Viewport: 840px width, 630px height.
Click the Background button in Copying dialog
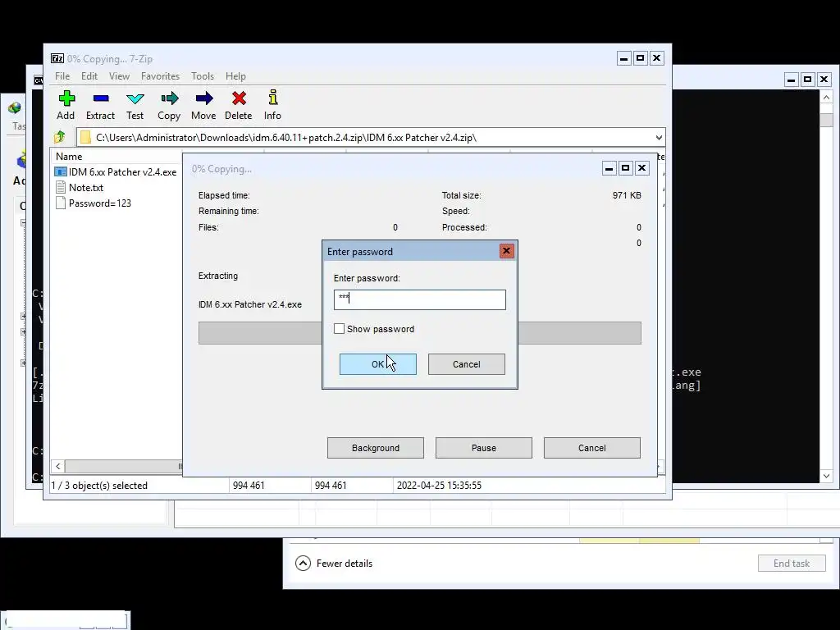pyautogui.click(x=376, y=448)
